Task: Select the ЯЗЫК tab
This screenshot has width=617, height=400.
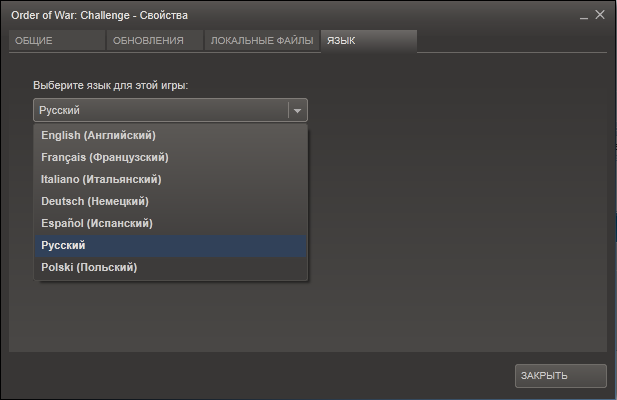Action: [369, 41]
